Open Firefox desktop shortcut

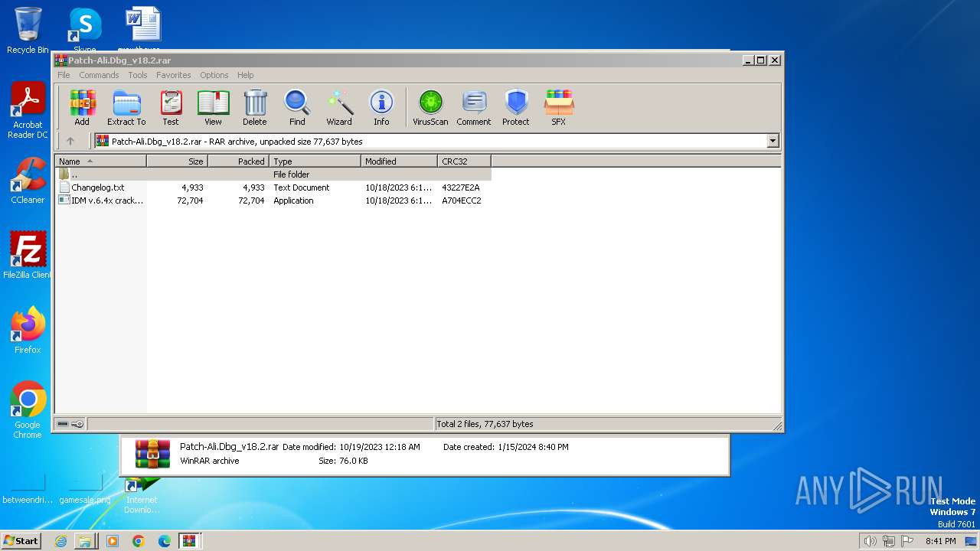pos(28,331)
